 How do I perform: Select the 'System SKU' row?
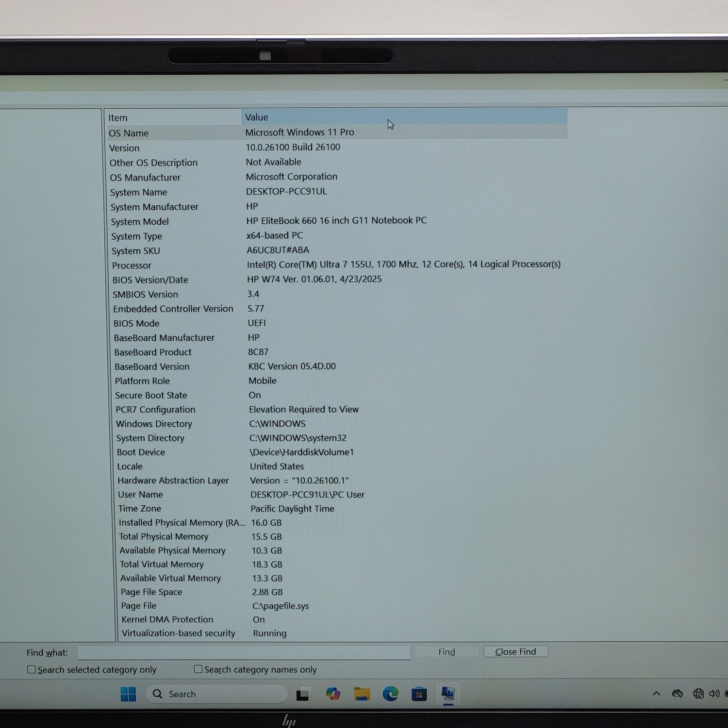click(x=135, y=251)
